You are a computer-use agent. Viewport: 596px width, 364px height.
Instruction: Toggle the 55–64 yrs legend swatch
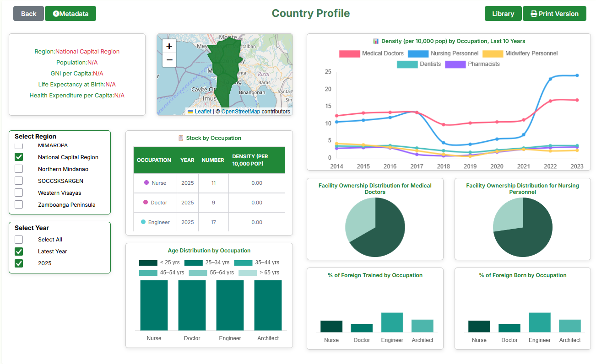click(x=198, y=273)
